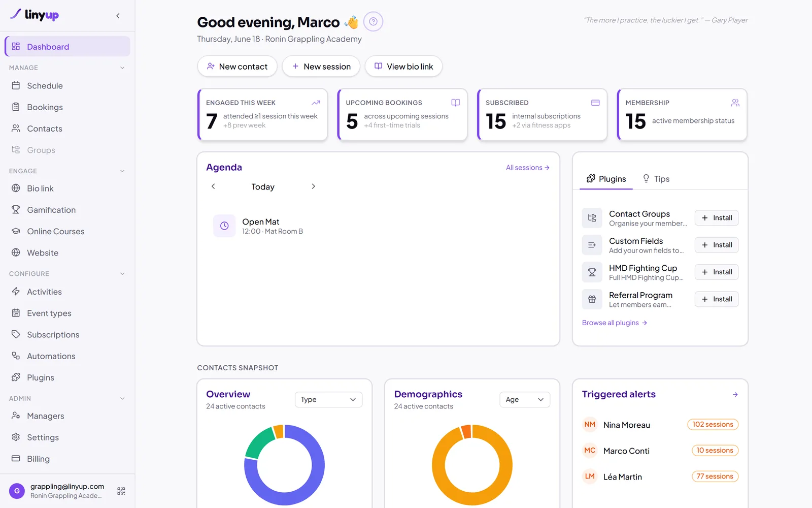The image size is (812, 508).
Task: Install the HMD Fighting Cup plugin
Action: click(717, 272)
